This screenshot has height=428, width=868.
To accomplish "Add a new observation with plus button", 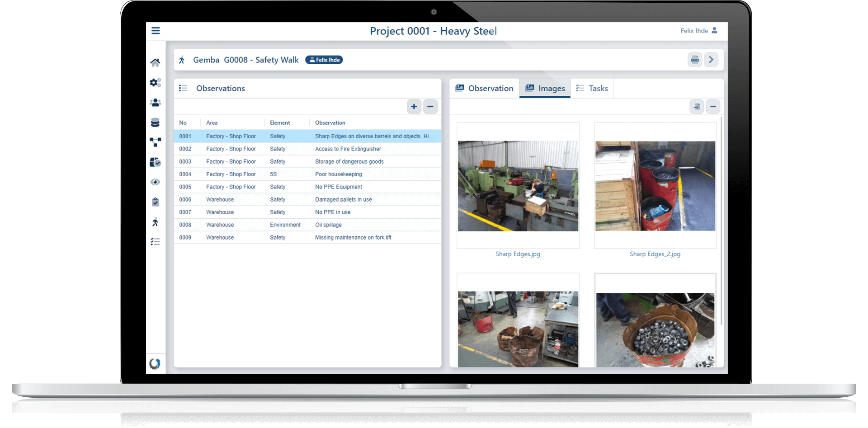I will [x=414, y=107].
